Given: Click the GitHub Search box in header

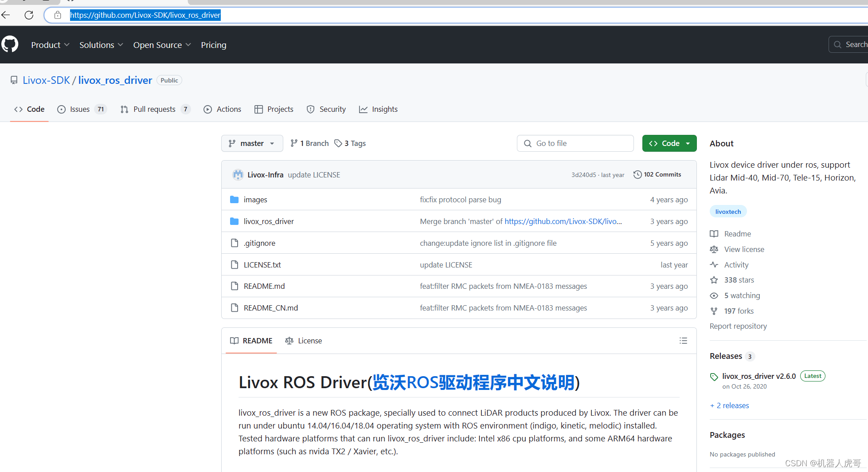Looking at the screenshot, I should click(x=848, y=44).
